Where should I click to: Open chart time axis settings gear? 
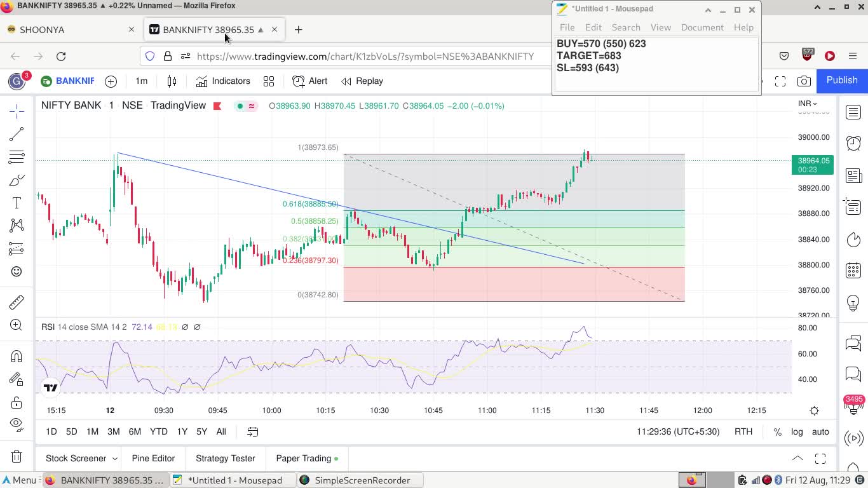[x=815, y=410]
